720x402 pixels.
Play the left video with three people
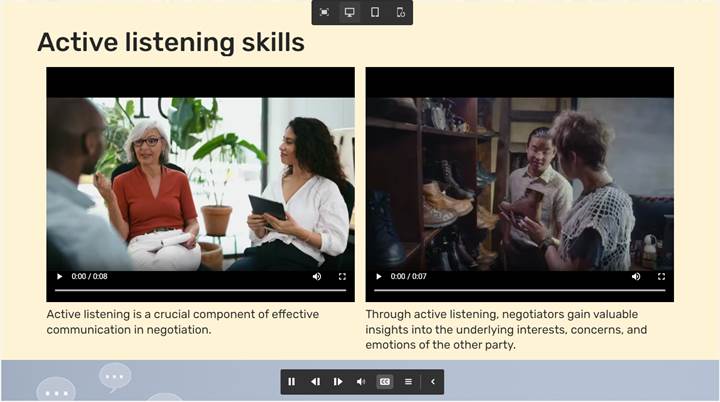[60, 276]
